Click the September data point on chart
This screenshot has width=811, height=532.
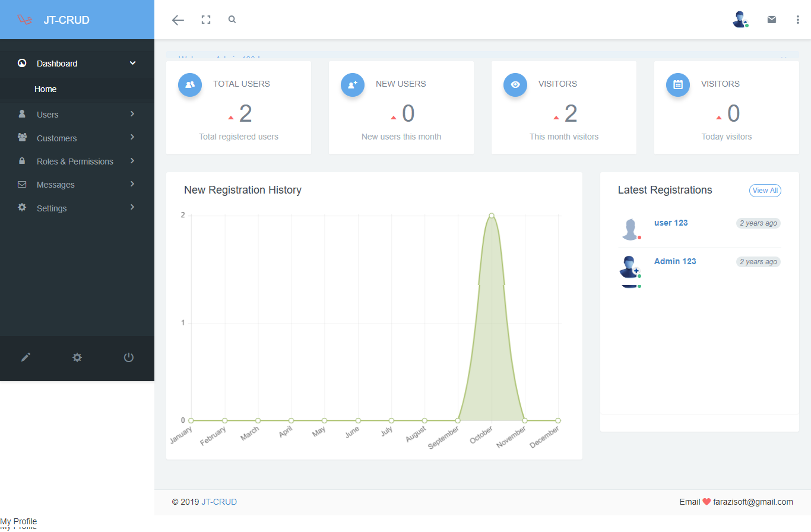pos(458,420)
